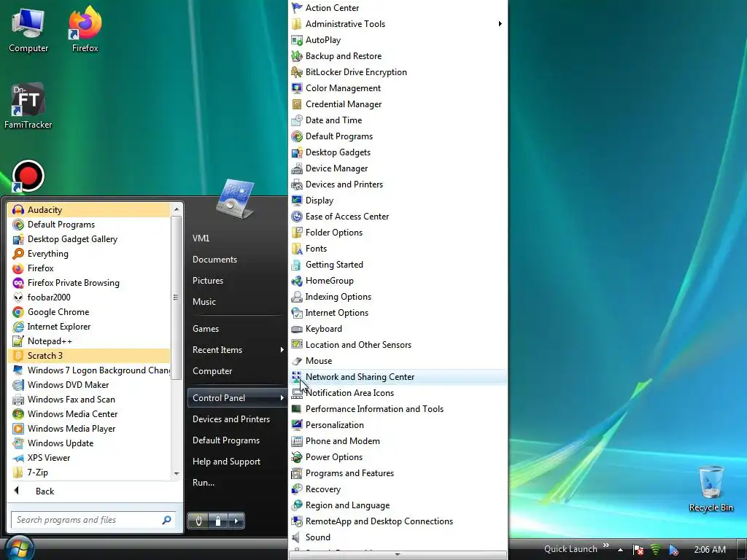Open Backup and Restore
The height and width of the screenshot is (560, 747).
coord(398,55)
